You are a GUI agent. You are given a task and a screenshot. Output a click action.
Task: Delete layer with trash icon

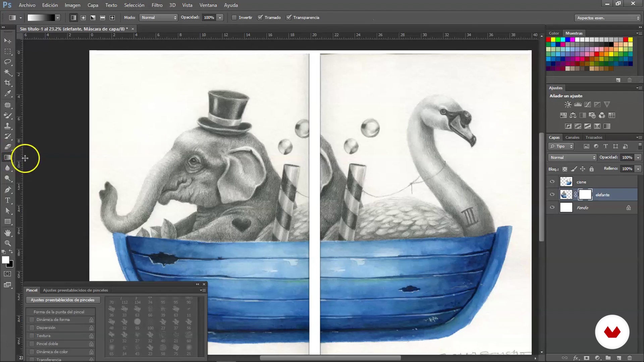tap(630, 358)
